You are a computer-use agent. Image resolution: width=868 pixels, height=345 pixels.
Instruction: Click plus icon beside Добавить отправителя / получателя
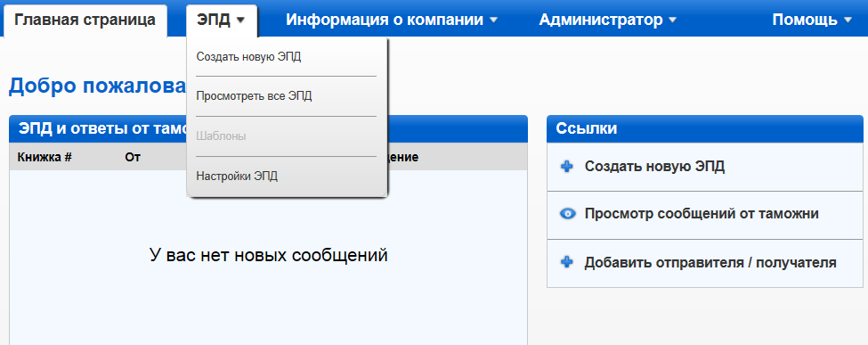pos(567,262)
